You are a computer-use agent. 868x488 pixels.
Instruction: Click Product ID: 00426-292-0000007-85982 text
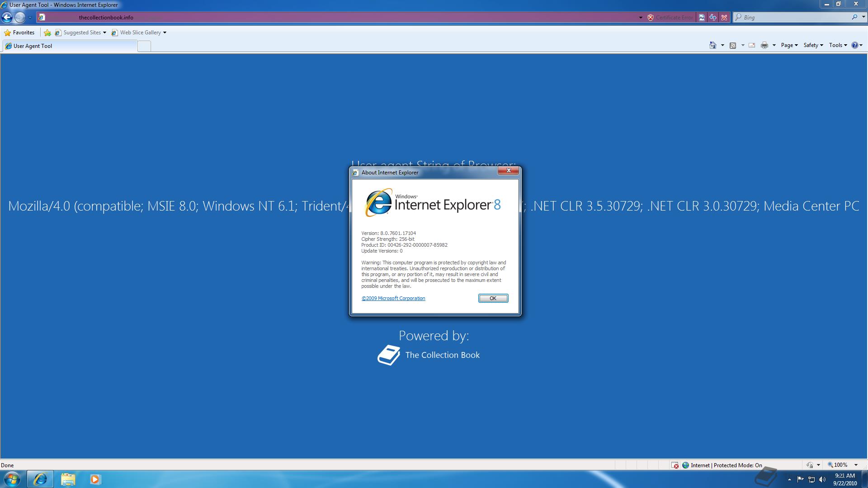(x=404, y=245)
